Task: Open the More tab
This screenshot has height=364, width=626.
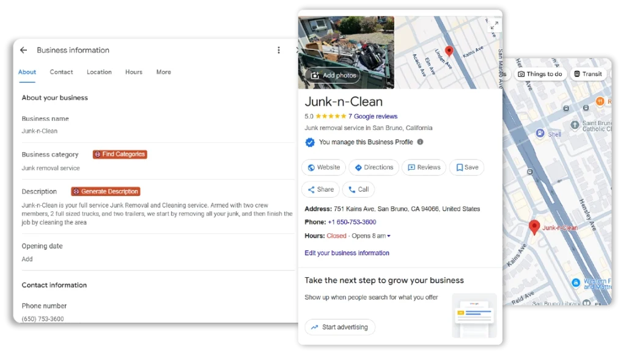Action: [x=163, y=72]
